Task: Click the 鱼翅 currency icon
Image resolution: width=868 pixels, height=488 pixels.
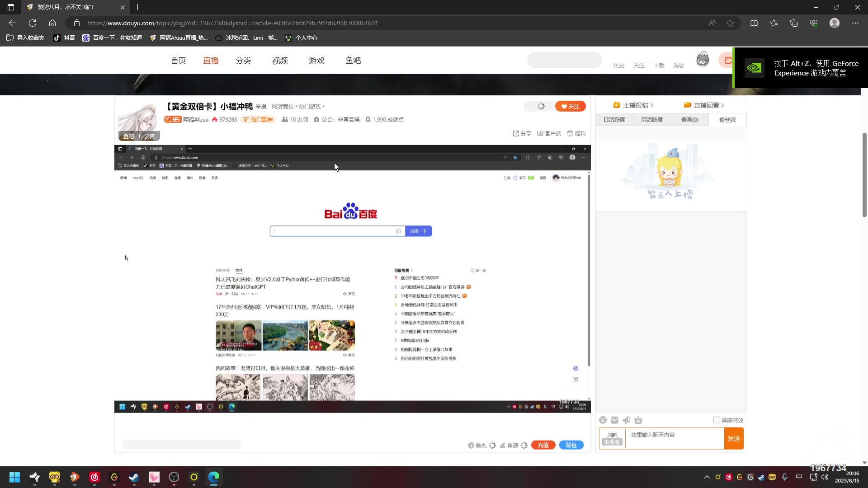Action: point(503,446)
